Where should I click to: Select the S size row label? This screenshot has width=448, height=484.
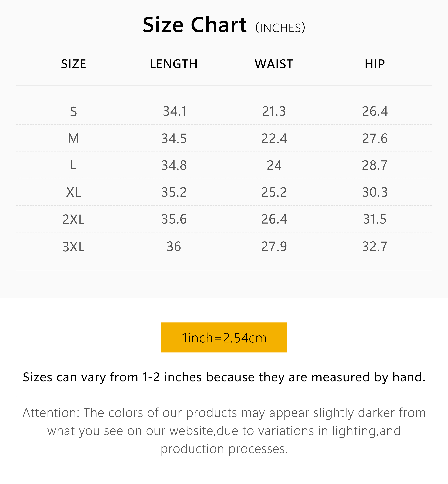click(x=73, y=112)
